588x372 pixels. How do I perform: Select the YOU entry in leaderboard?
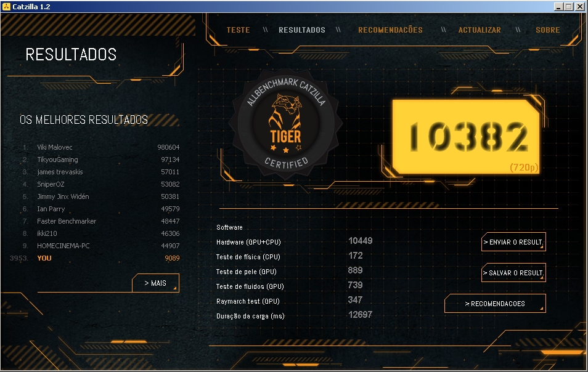point(94,258)
